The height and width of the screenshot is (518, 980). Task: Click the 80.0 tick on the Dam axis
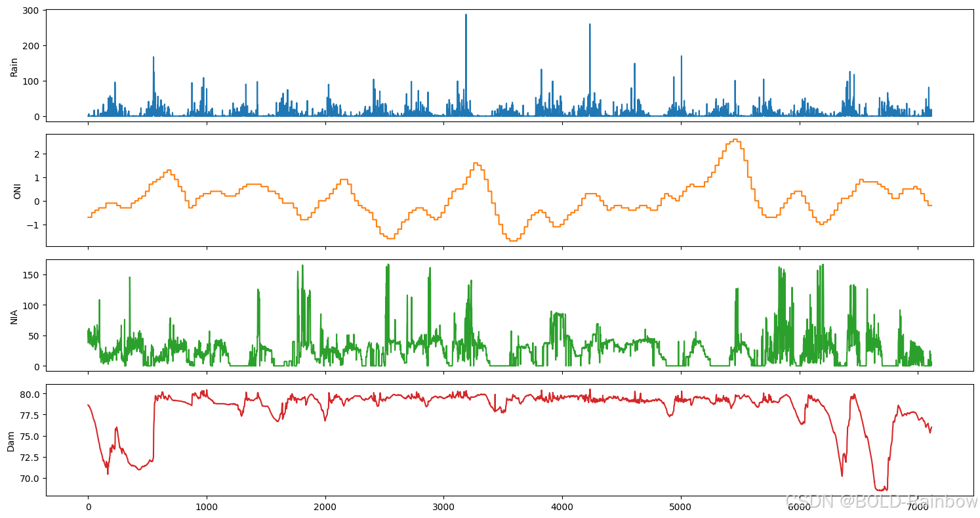(28, 394)
